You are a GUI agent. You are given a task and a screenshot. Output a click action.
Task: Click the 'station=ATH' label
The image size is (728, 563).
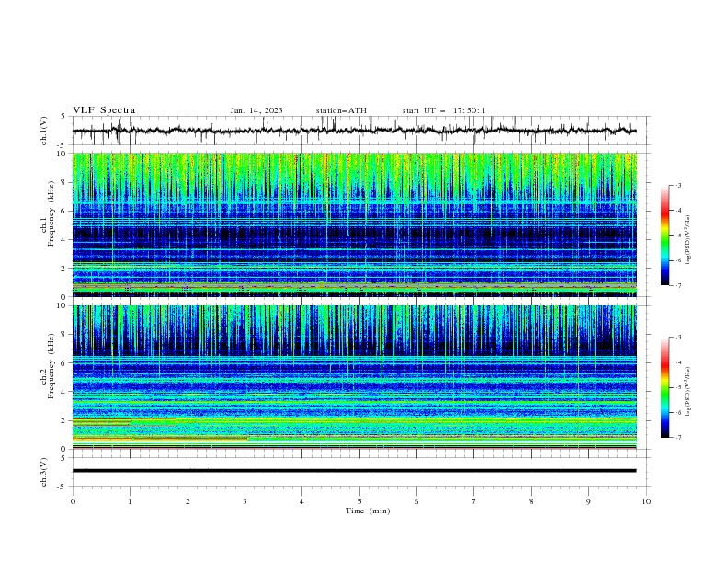pos(341,110)
